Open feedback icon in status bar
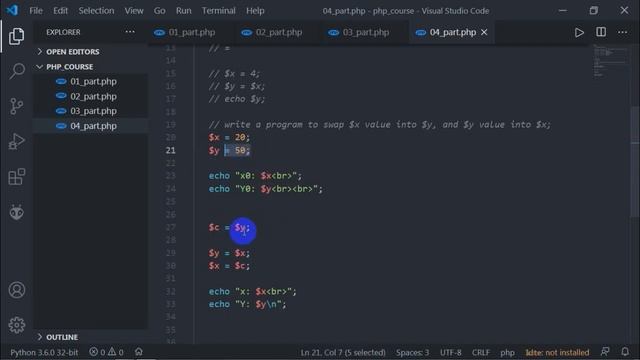The height and width of the screenshot is (360, 640). [x=605, y=351]
